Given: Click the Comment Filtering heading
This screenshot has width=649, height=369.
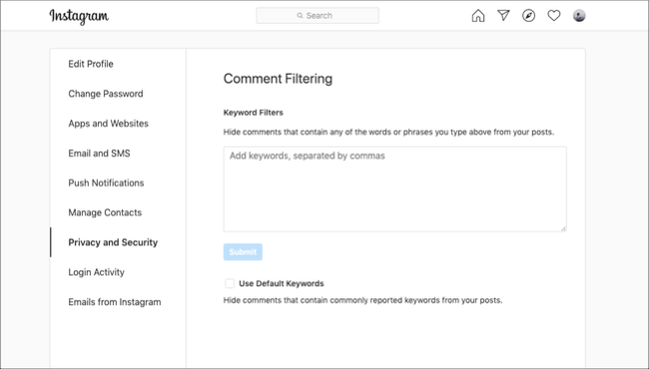Looking at the screenshot, I should (x=278, y=79).
